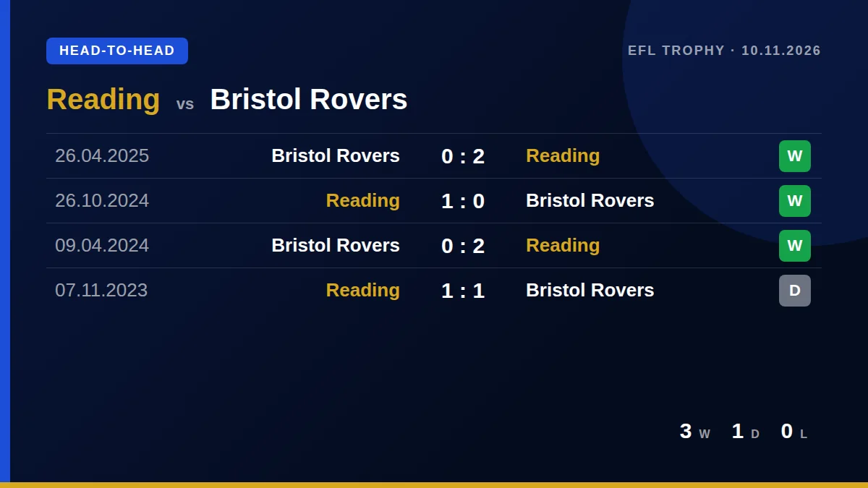Select the Reading team title in header
The height and width of the screenshot is (488, 868).
[x=103, y=99]
